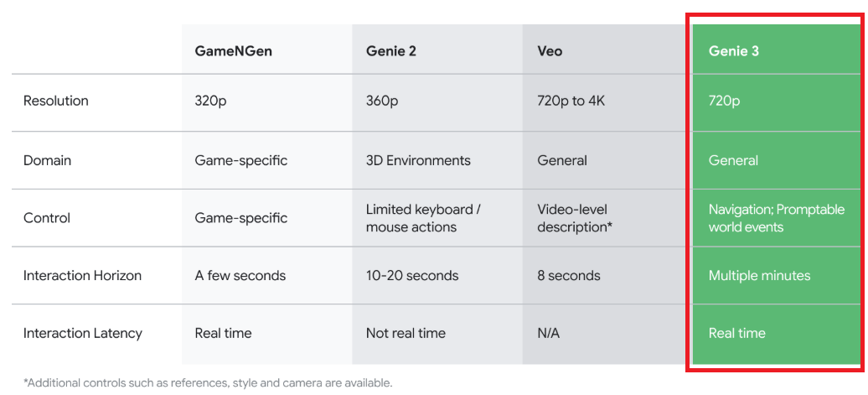Screen dimensions: 868x395
Task: Select the Domain row label
Action: click(47, 161)
